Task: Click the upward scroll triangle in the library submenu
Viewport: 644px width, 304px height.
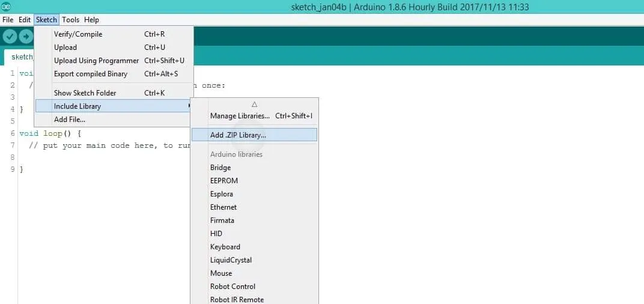Action: pos(254,105)
